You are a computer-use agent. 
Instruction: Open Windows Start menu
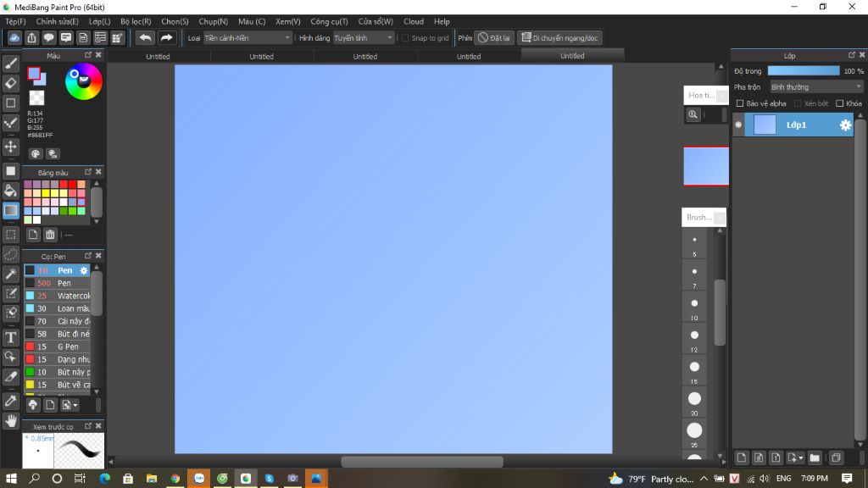tap(11, 479)
